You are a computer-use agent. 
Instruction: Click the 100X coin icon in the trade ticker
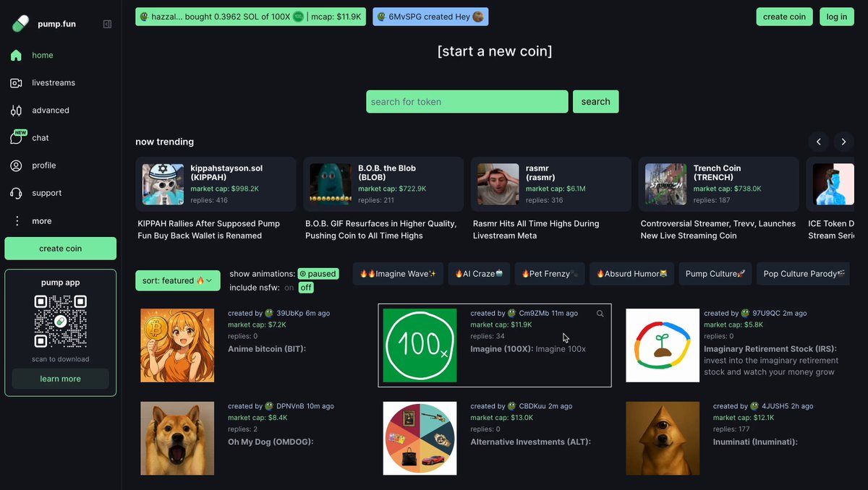298,17
